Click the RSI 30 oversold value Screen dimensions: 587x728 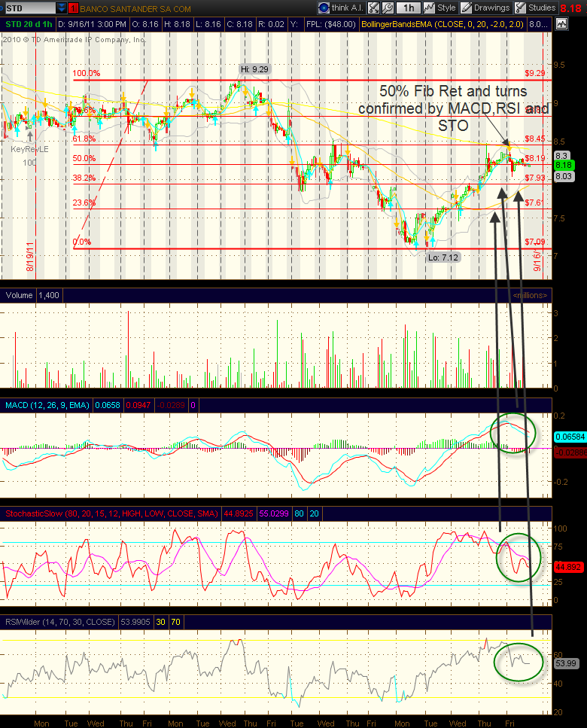tap(160, 622)
